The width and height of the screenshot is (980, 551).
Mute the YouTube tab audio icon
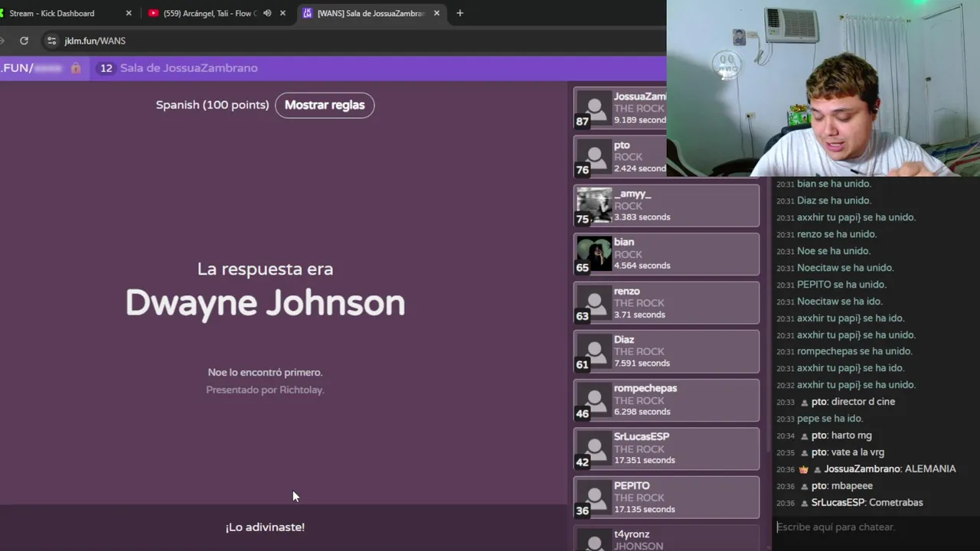(x=267, y=13)
